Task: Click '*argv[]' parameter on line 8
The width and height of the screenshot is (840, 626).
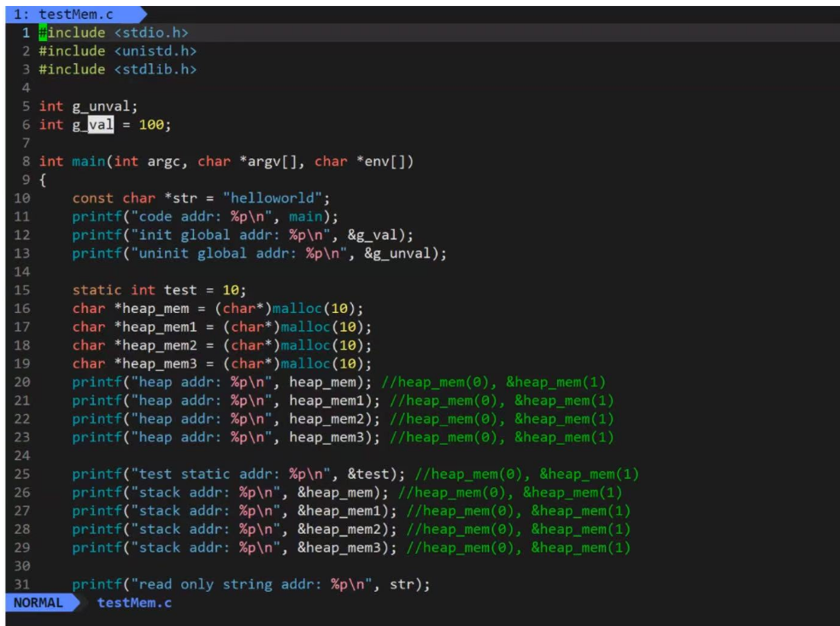Action: click(x=267, y=162)
